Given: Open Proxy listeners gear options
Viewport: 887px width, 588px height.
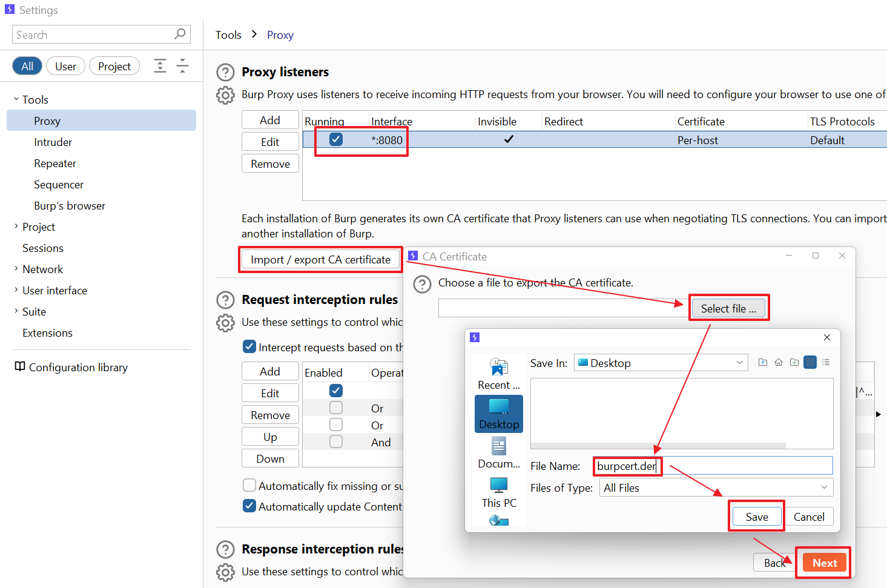Looking at the screenshot, I should click(x=225, y=95).
